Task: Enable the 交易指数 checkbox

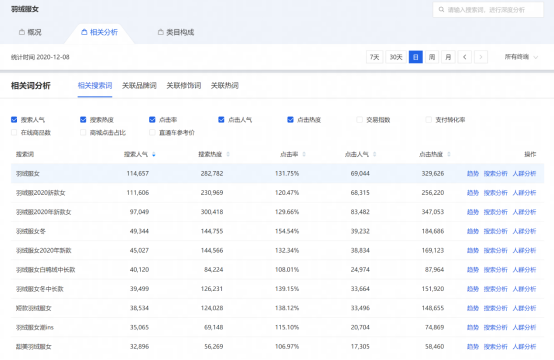Action: coord(359,120)
